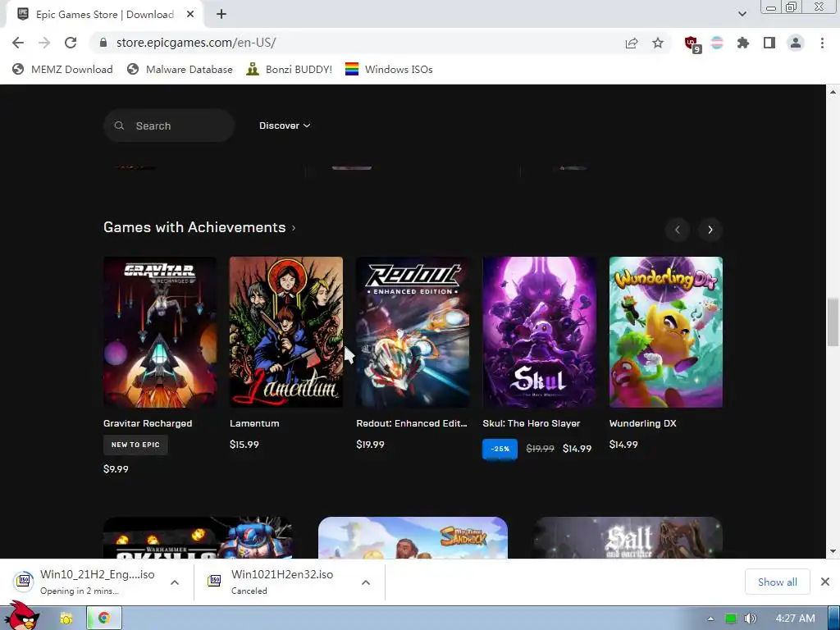
Task: Click the -25% discount badge
Action: pos(500,449)
